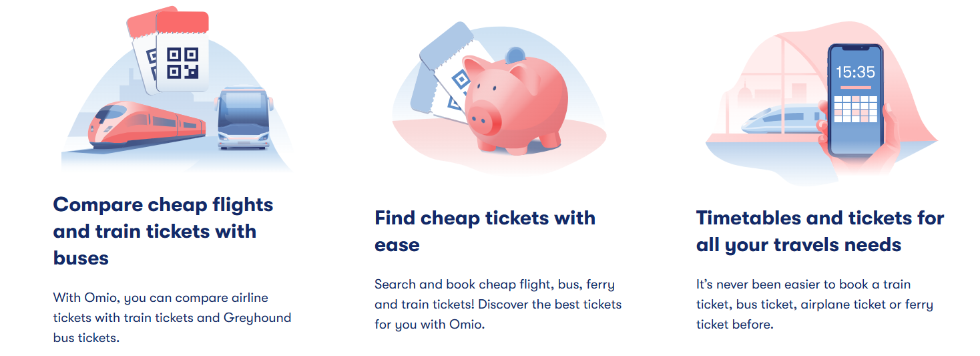Select the 'Find cheap tickets with ease' heading
Image resolution: width=980 pixels, height=356 pixels.
tap(485, 231)
